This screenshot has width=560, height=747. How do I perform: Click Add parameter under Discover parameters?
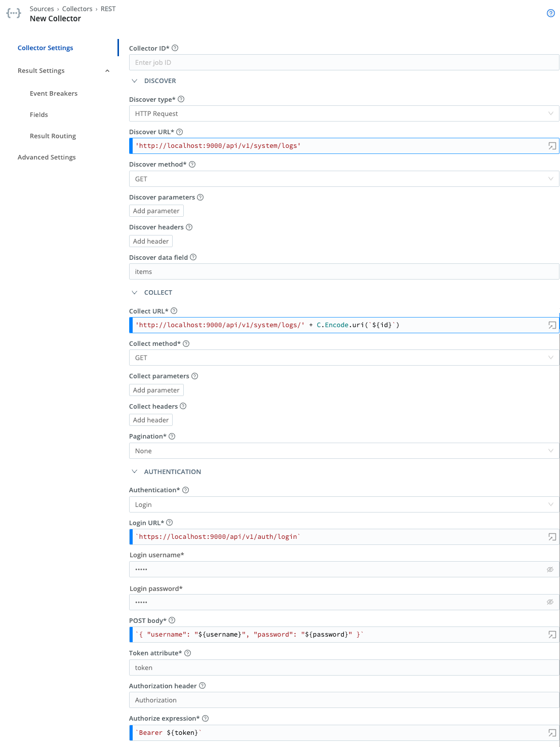pyautogui.click(x=156, y=211)
